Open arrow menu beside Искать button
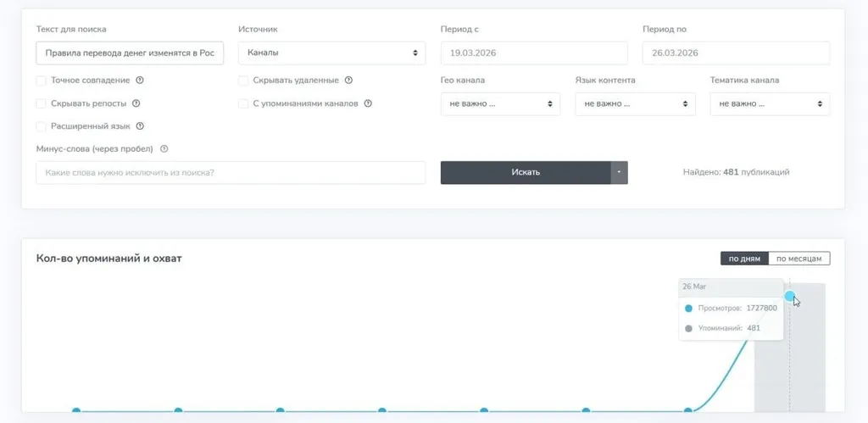 click(x=619, y=172)
